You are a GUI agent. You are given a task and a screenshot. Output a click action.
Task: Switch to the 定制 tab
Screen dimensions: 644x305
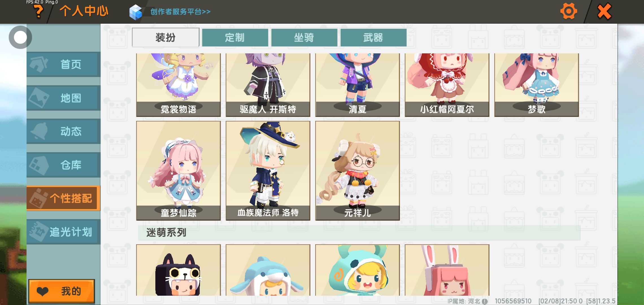[235, 37]
